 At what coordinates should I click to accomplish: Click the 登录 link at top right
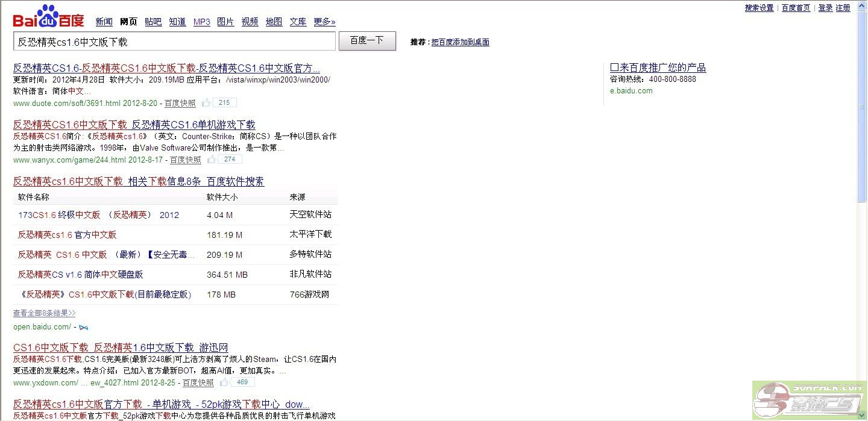tap(825, 8)
